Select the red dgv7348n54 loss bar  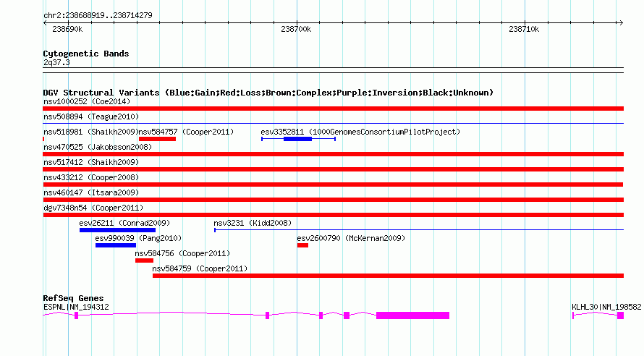(x=333, y=215)
